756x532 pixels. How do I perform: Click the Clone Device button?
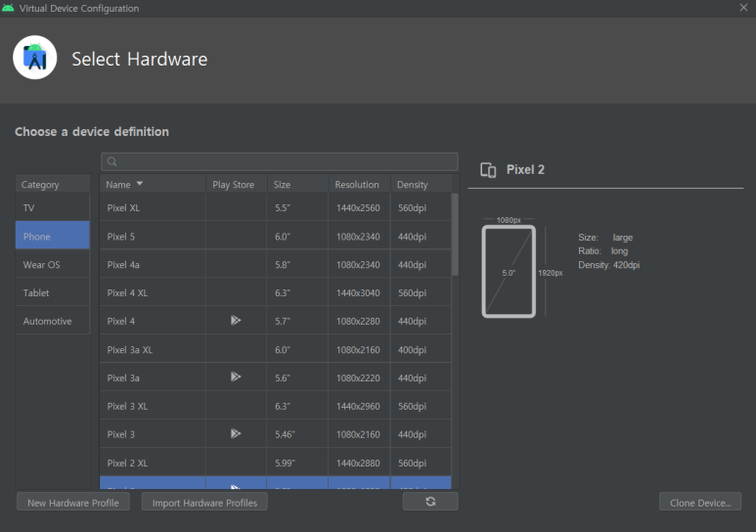[x=700, y=503]
